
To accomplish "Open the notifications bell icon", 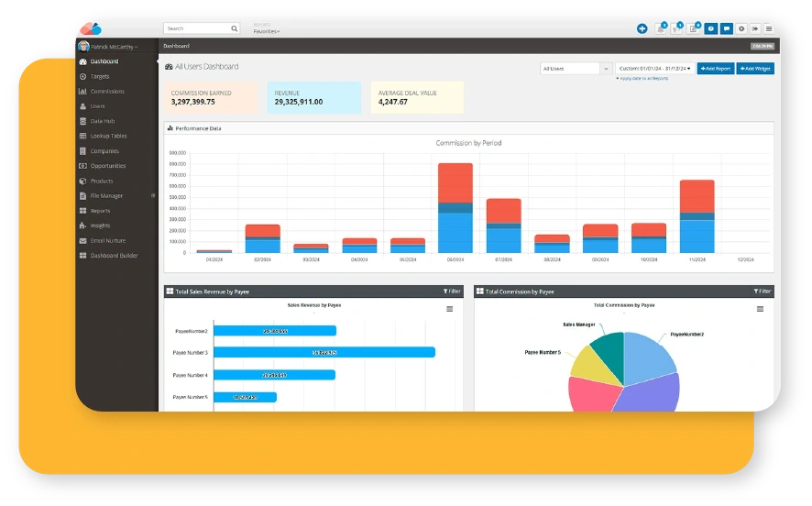I will point(660,28).
